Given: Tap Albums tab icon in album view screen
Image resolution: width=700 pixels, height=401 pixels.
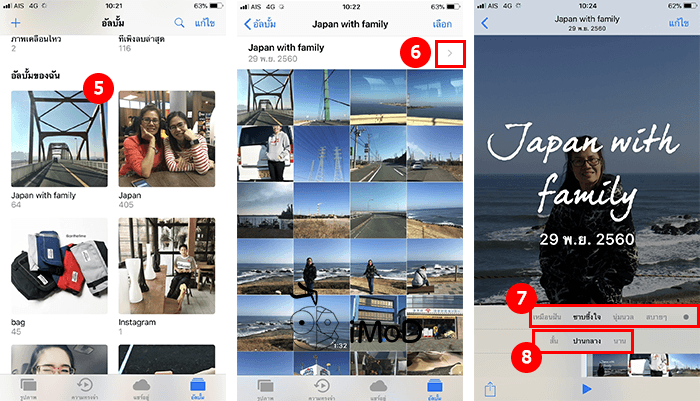Looking at the screenshot, I should point(434,388).
